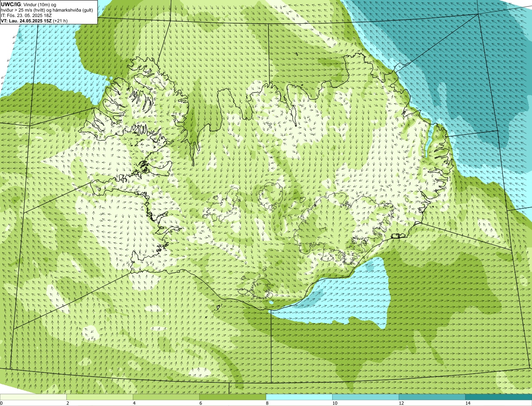532x406 pixels.
Task: Click the 'hviður > 25 m/s (hvítt)' legend line
Action: click(47, 10)
